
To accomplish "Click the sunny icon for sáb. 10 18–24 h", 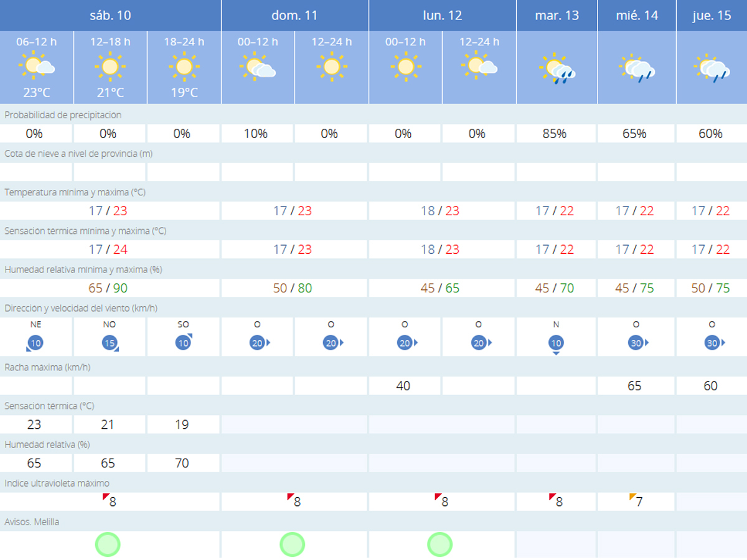I will pos(184,66).
